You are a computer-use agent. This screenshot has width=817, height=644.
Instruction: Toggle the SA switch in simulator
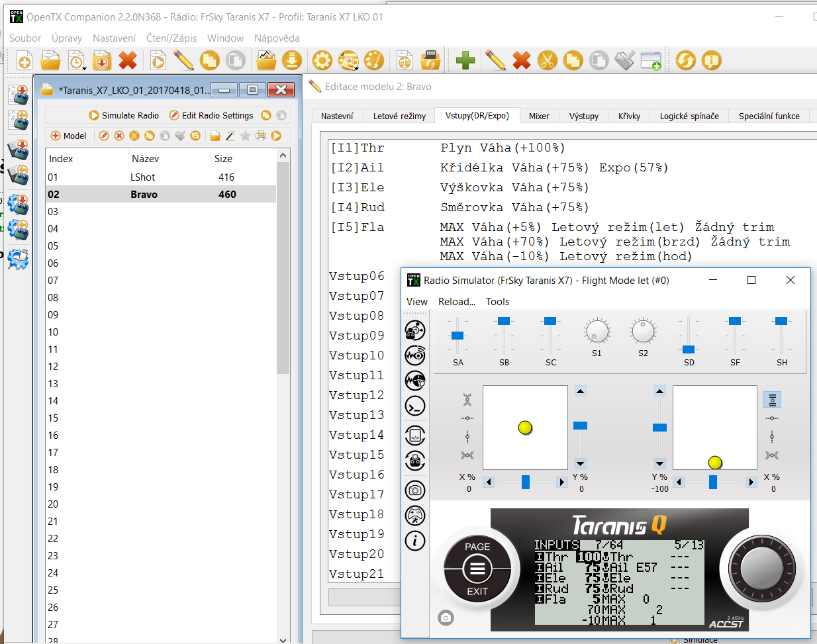[x=457, y=336]
